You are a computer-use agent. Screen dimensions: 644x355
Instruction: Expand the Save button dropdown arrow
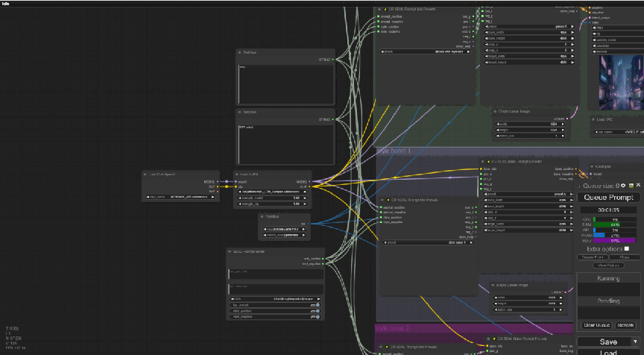[635, 342]
